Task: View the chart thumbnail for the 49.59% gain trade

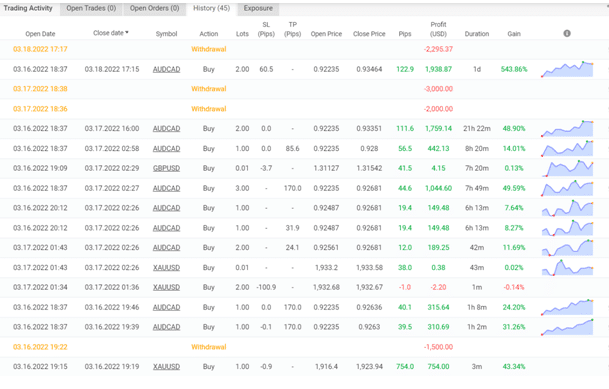Action: tap(567, 188)
